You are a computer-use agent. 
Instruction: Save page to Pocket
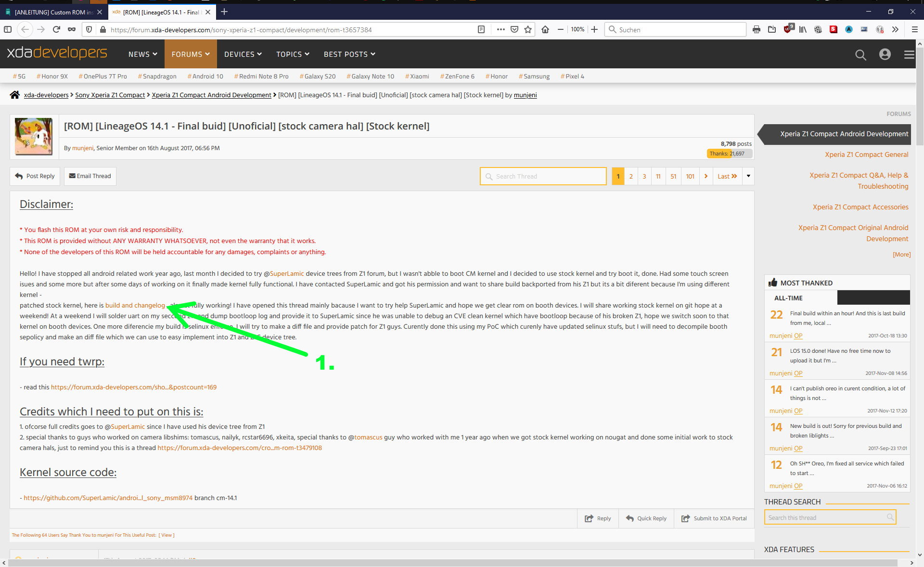(x=514, y=29)
